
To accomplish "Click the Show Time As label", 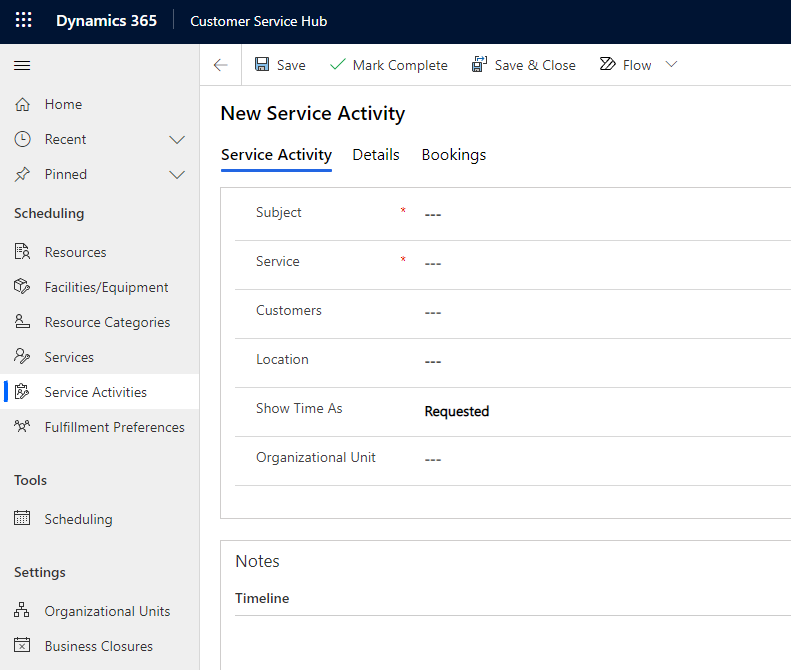I will [299, 408].
